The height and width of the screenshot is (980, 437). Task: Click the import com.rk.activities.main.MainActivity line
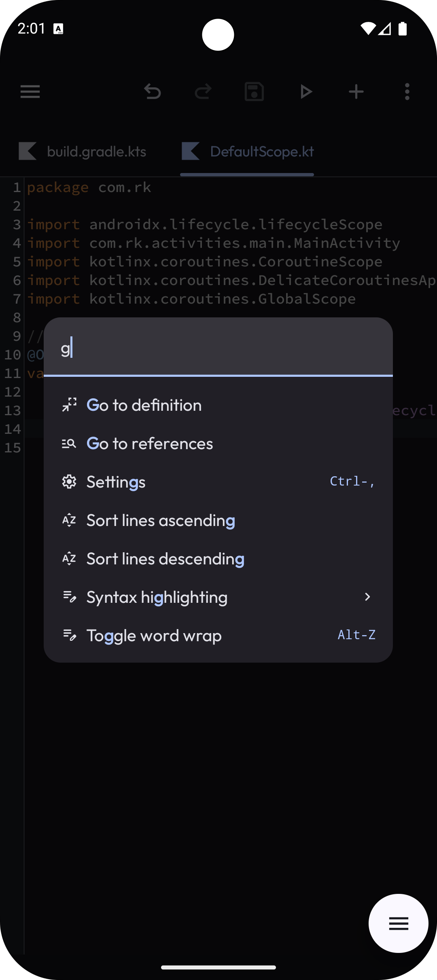(214, 243)
